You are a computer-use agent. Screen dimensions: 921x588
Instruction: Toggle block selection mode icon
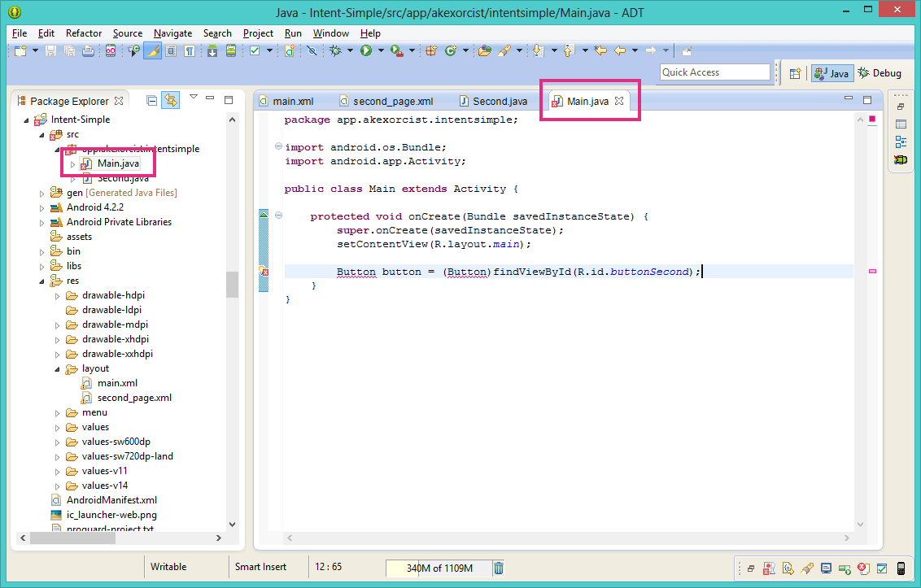171,51
